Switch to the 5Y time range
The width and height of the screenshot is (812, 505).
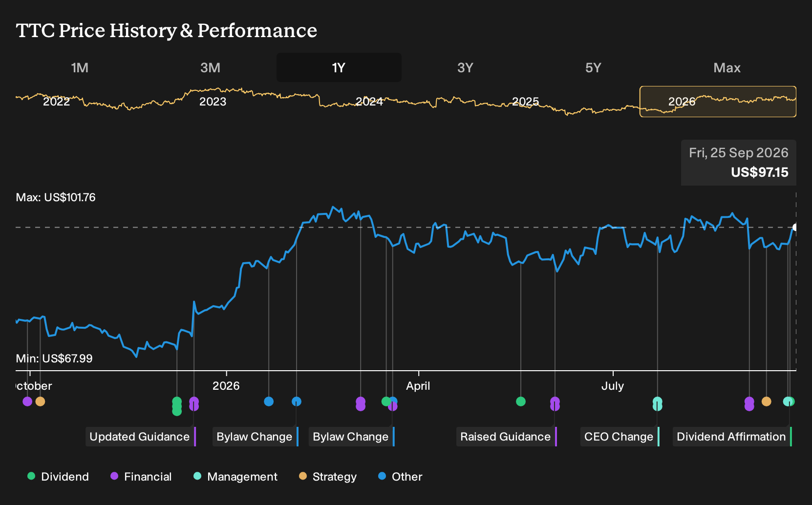pos(593,67)
